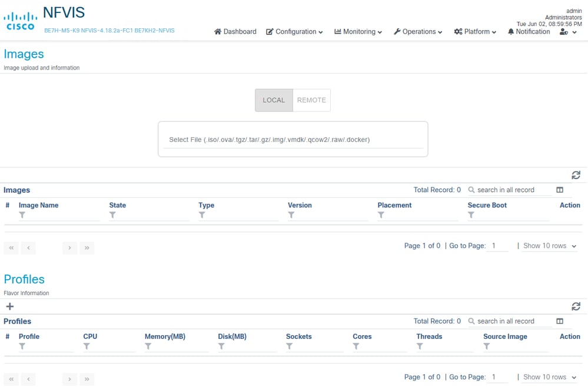Go to previous page of Images table
This screenshot has height=390, width=588.
click(x=28, y=248)
